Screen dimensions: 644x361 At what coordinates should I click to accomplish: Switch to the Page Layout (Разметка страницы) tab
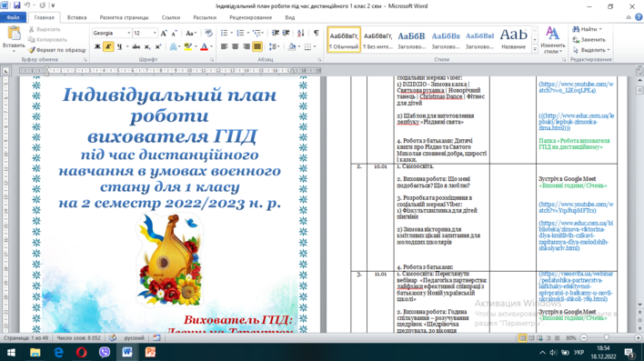coord(124,17)
